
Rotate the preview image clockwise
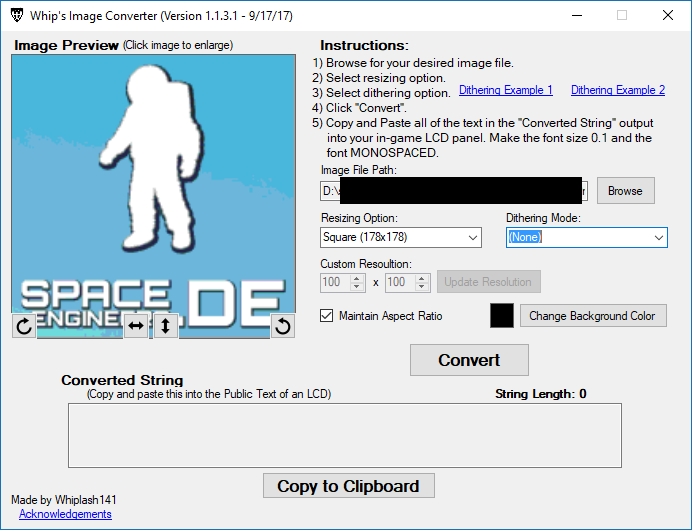[24, 326]
